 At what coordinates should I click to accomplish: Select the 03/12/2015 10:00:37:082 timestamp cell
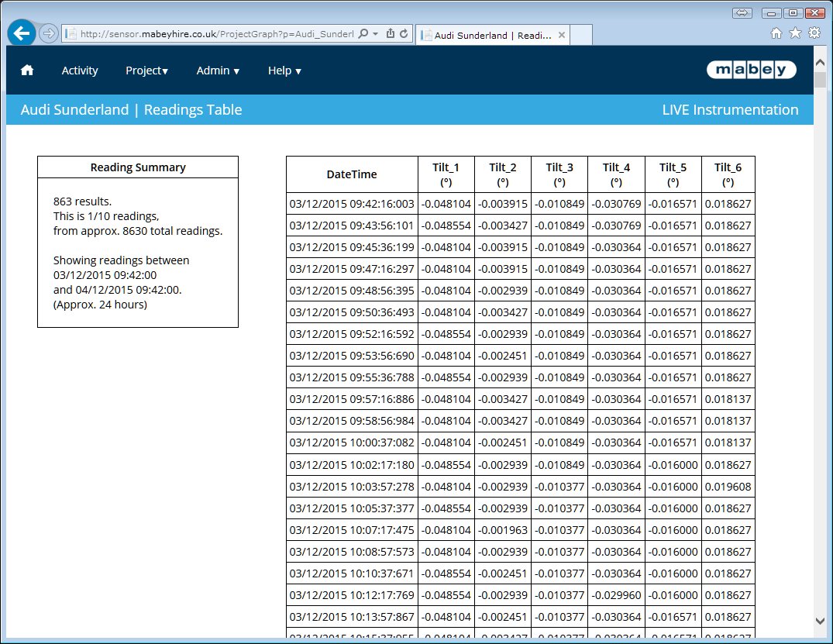pos(352,442)
